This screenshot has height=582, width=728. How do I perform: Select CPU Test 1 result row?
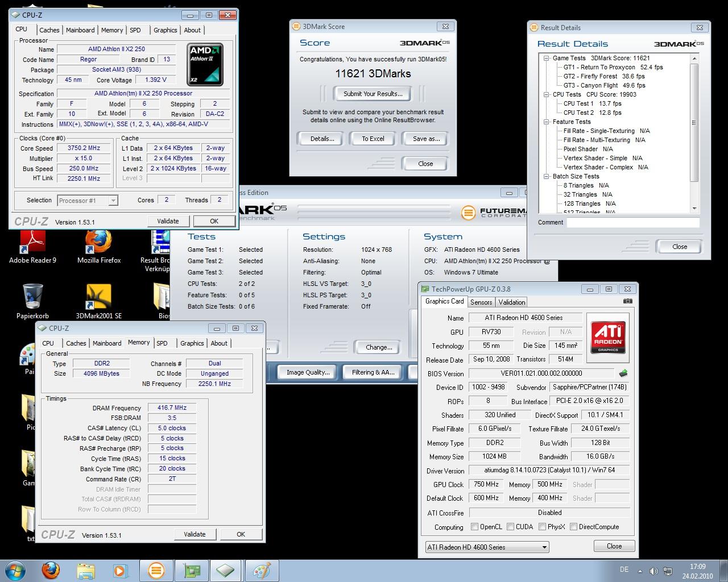click(593, 103)
